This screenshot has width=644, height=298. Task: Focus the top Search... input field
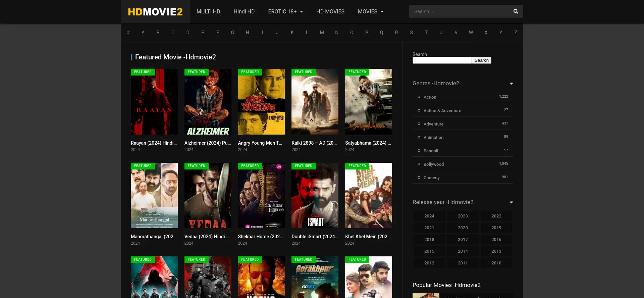[x=460, y=11]
